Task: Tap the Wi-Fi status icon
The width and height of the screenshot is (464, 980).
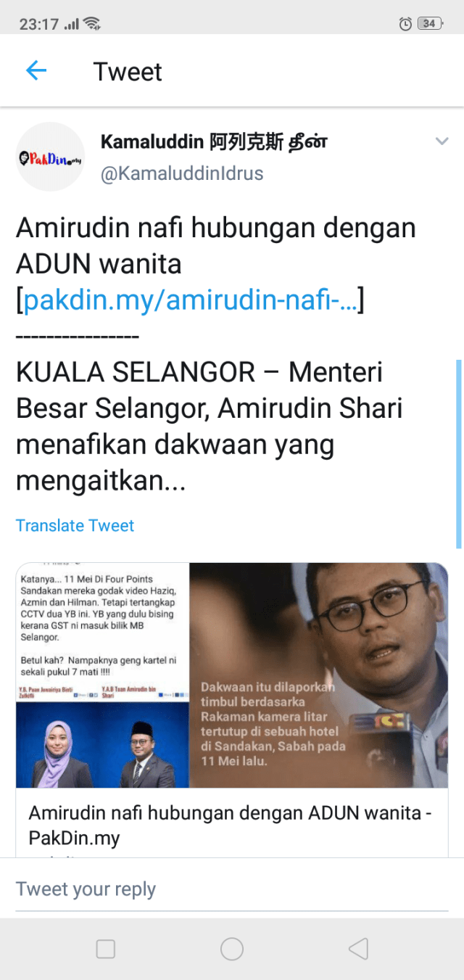Action: (x=92, y=23)
